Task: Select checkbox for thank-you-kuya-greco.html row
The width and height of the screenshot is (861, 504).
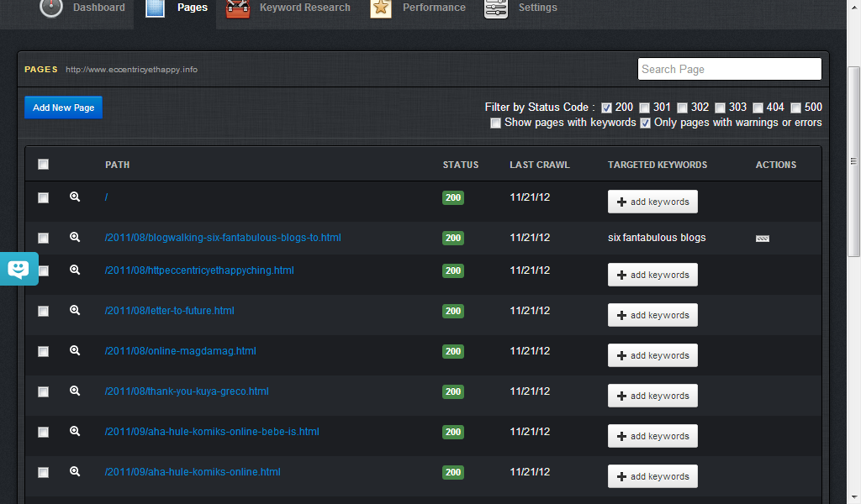Action: click(44, 392)
